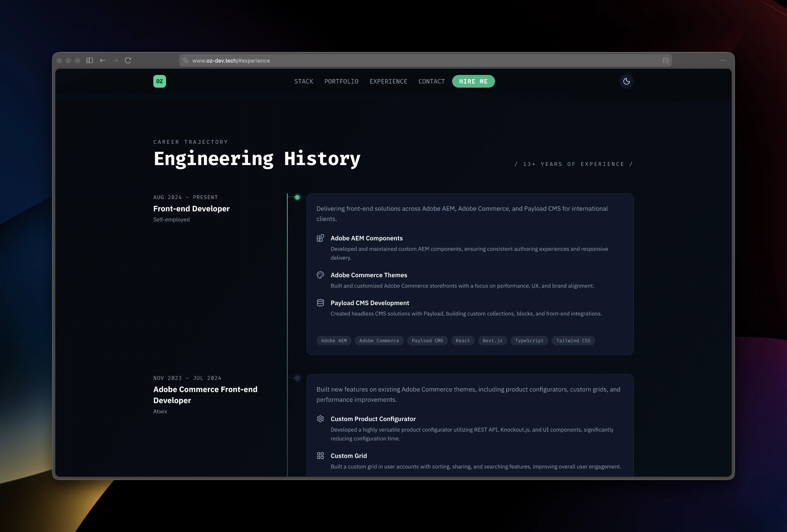The width and height of the screenshot is (787, 532).
Task: Click the link icon inside the address bar
Action: 186,60
